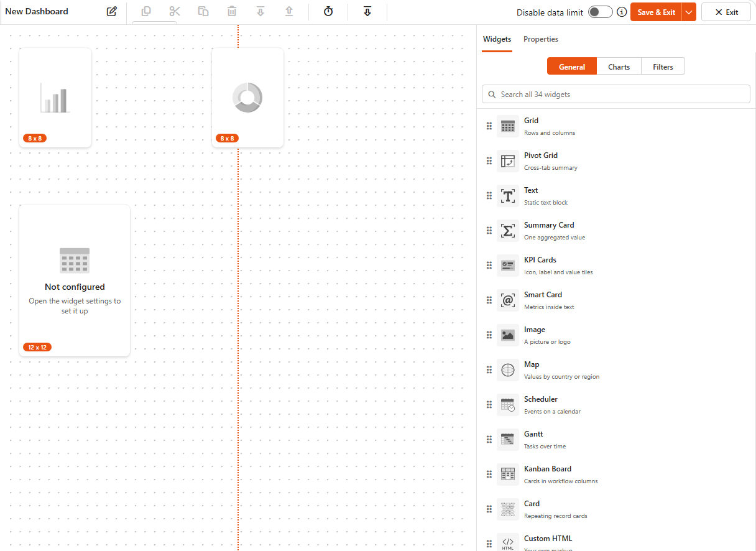
Task: Grab the drag handle beside Summary Card
Action: (489, 230)
